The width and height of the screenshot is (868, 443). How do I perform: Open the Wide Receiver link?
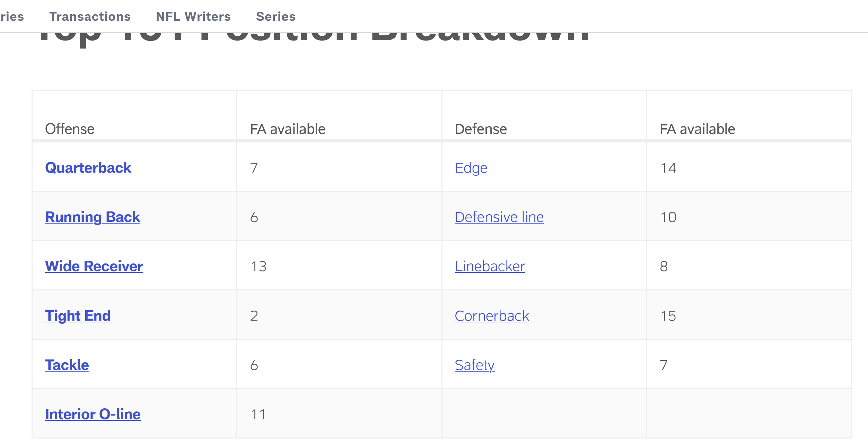pyautogui.click(x=94, y=266)
